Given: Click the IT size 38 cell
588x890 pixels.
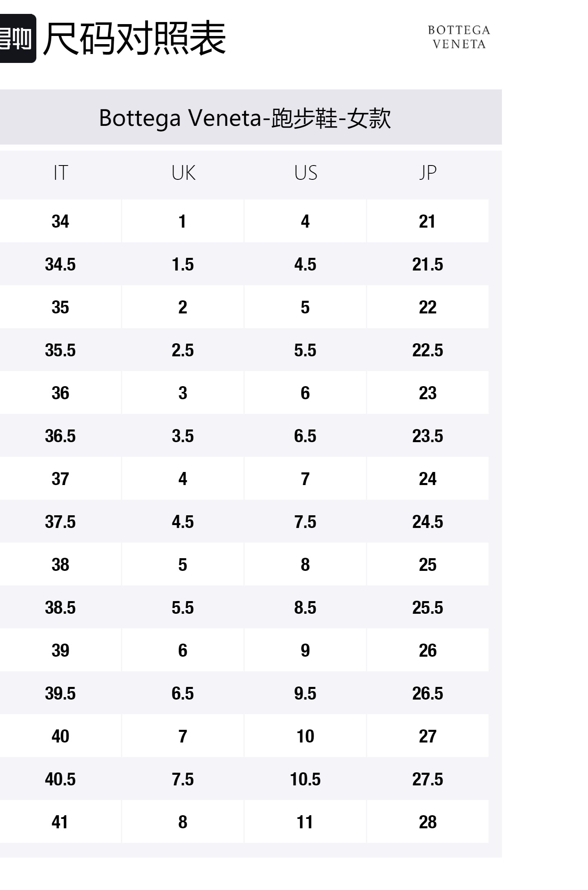Looking at the screenshot, I should pyautogui.click(x=60, y=565).
